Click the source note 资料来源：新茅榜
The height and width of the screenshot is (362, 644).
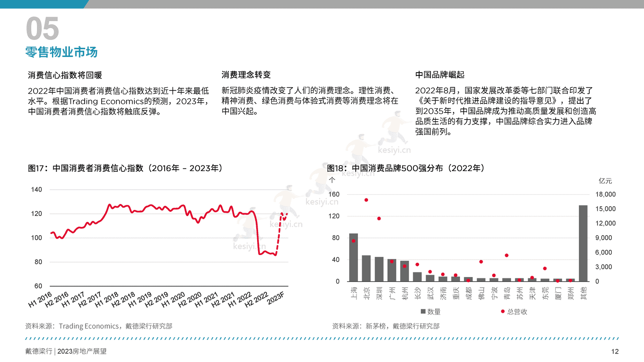pos(385,326)
